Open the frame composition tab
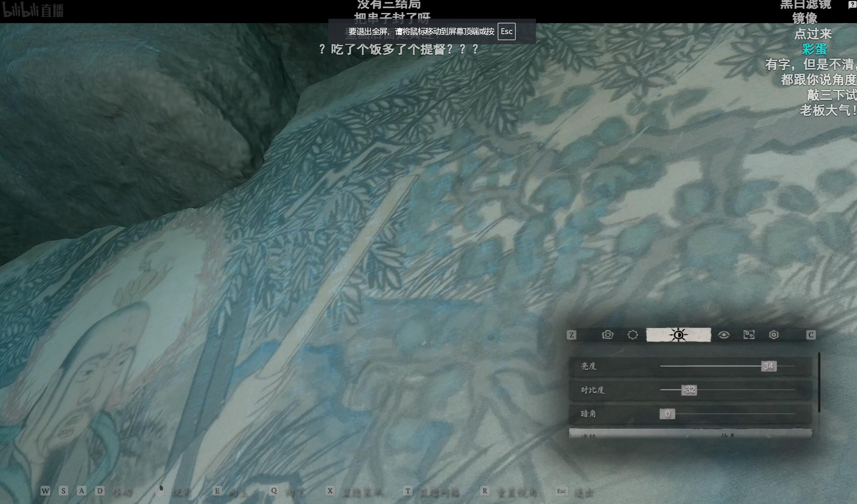This screenshot has height=504, width=857. (749, 335)
